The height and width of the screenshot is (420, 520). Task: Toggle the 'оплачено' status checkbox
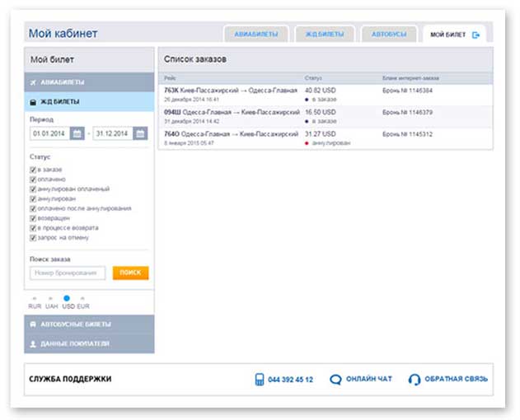(x=33, y=180)
